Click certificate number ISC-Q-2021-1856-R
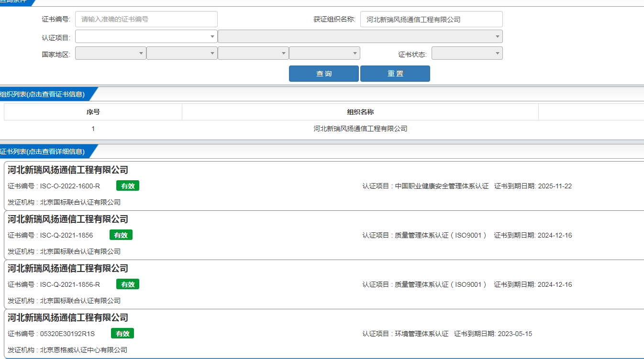The height and width of the screenshot is (359, 644). point(70,284)
